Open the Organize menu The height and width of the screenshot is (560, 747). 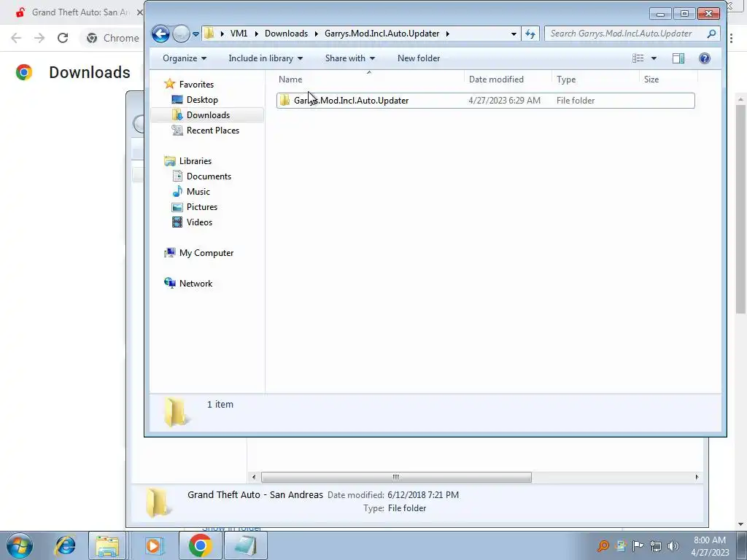coord(185,58)
